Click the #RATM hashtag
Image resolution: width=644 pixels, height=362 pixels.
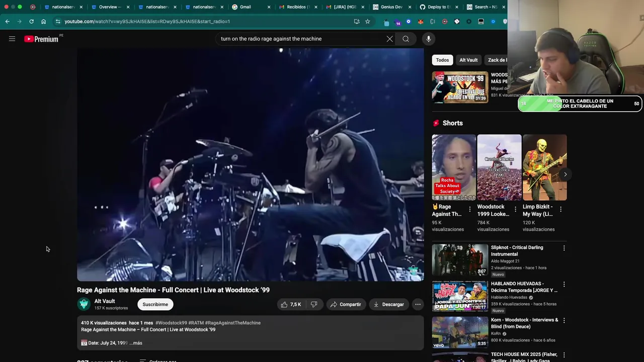click(196, 323)
